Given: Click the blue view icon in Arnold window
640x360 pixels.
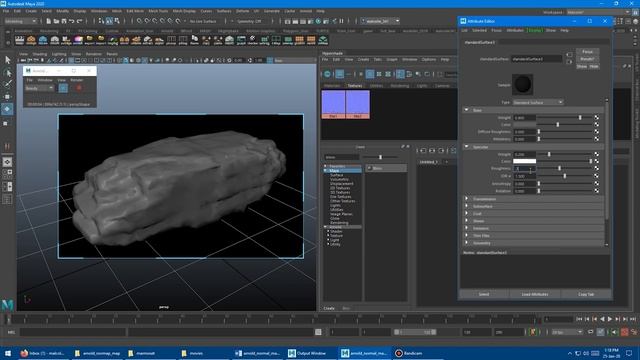Looking at the screenshot, I should point(63,88).
